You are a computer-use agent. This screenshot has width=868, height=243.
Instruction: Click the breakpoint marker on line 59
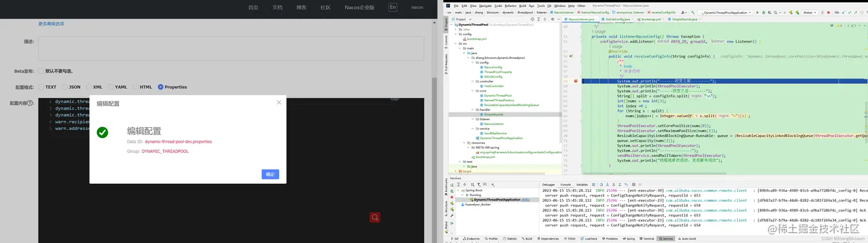pos(576,81)
